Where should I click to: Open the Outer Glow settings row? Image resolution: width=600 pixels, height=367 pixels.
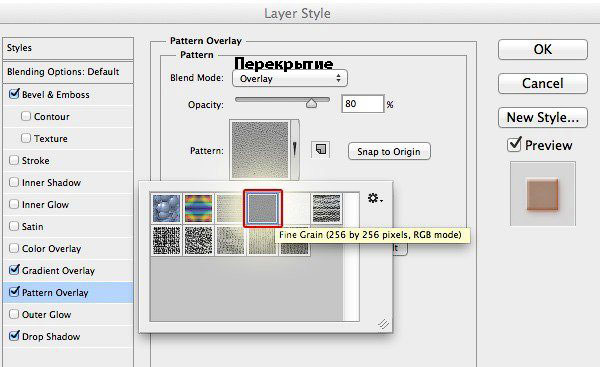click(68, 315)
